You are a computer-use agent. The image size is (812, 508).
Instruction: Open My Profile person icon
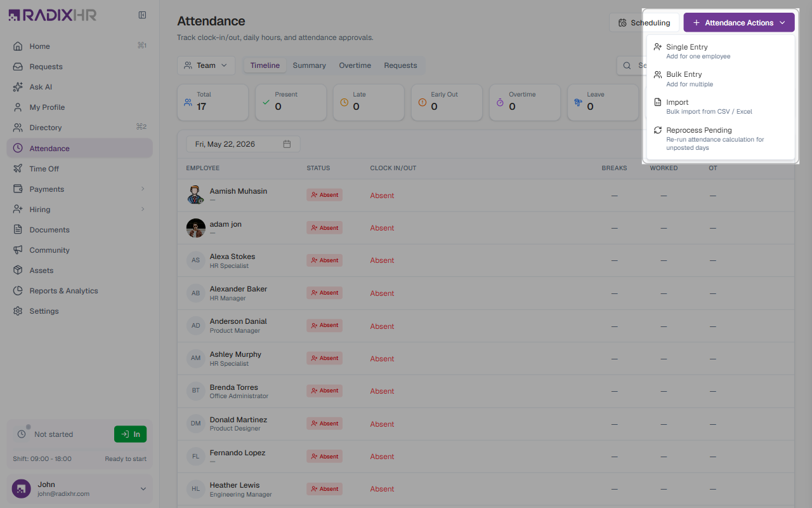point(18,107)
